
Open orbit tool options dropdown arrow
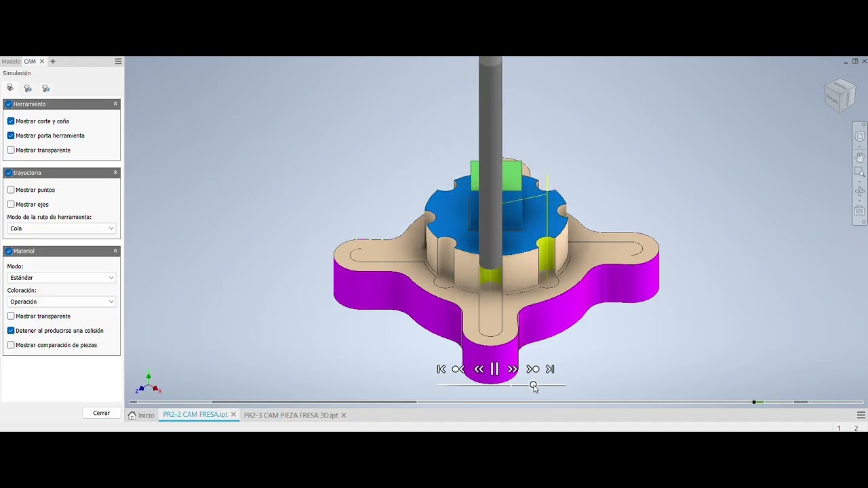(x=860, y=200)
